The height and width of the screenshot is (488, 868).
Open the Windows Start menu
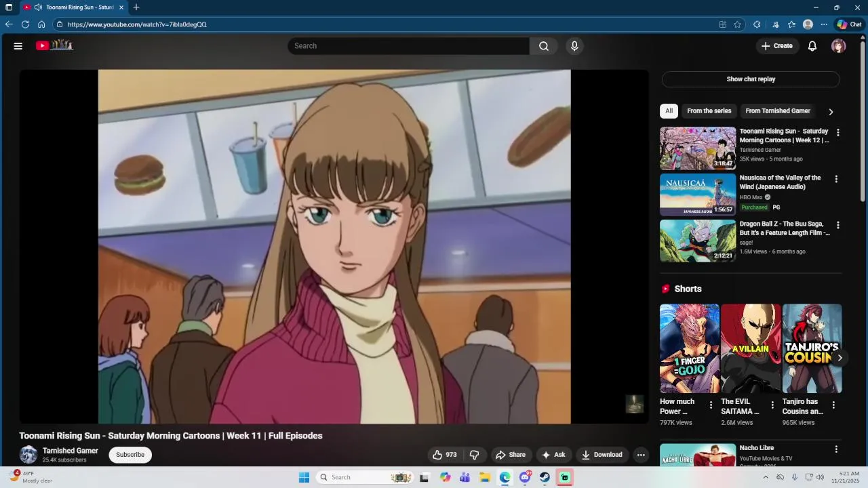(304, 477)
